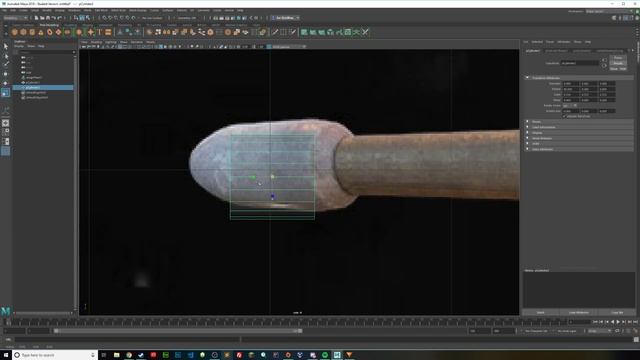Create a polygon sphere from the shelf

point(15,32)
